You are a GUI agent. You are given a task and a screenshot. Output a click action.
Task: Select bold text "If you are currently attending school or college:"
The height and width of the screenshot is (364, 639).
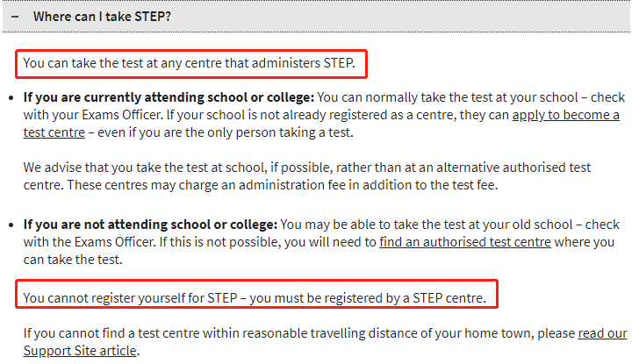(169, 97)
